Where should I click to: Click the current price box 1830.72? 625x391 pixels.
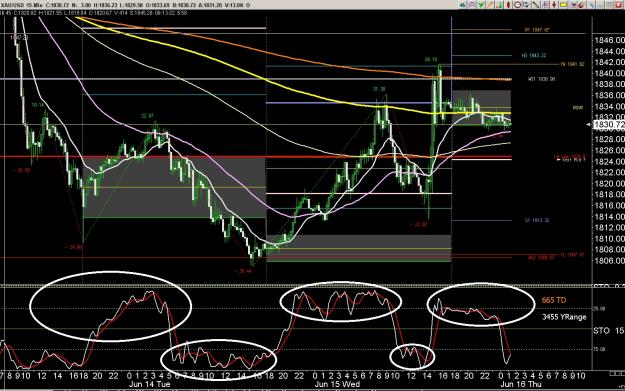point(609,125)
